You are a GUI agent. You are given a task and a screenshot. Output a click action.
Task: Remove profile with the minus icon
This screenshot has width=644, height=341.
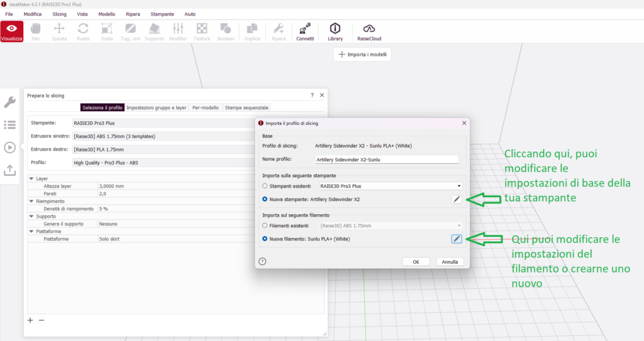coord(42,320)
